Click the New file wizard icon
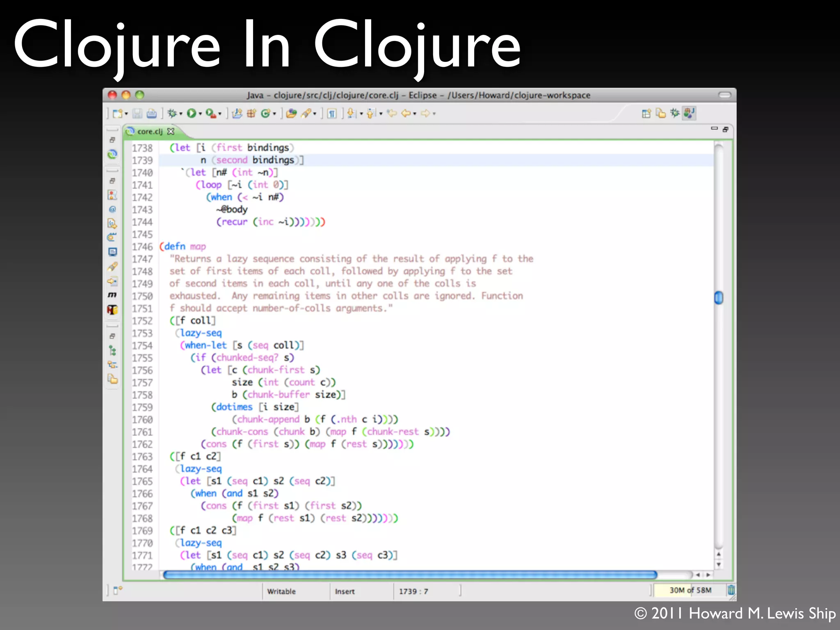This screenshot has width=840, height=630. tap(118, 114)
